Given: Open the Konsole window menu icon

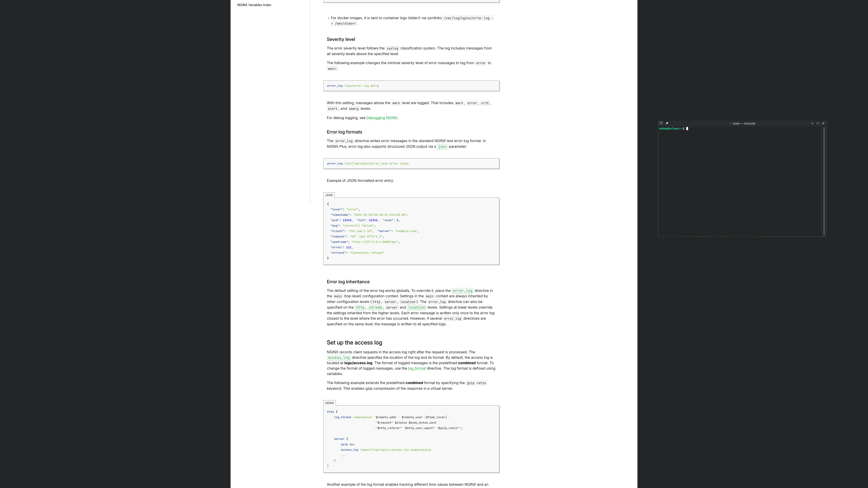Looking at the screenshot, I should click(x=661, y=123).
